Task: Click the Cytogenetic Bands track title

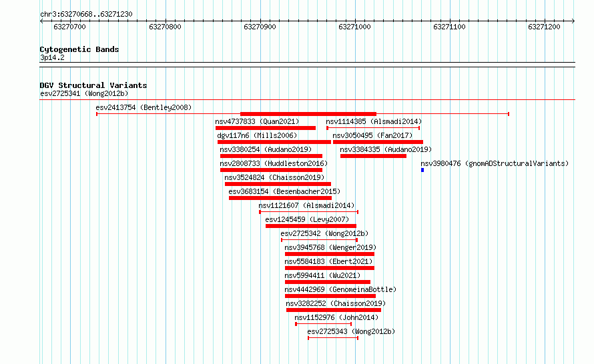Action: 79,49
